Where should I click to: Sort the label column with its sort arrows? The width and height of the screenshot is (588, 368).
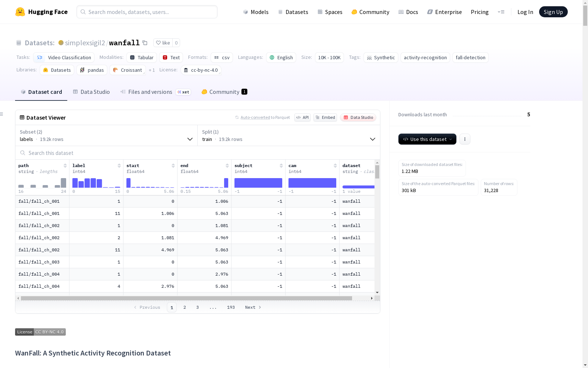click(x=119, y=166)
